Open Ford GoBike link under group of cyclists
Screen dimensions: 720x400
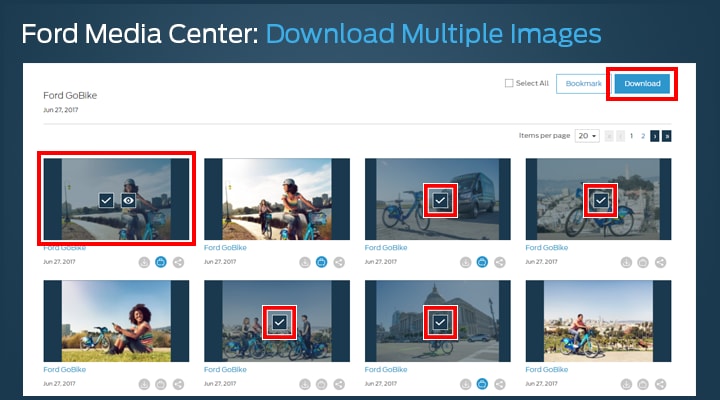(225, 370)
